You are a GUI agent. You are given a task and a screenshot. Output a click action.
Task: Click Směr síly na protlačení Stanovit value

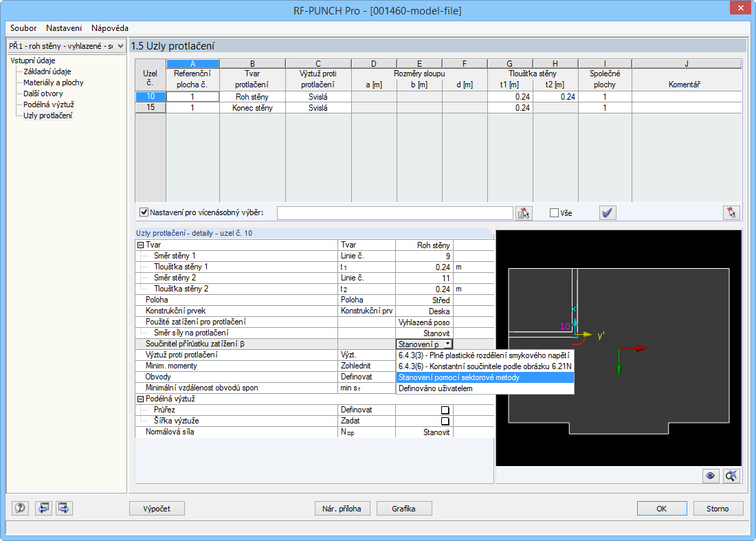pyautogui.click(x=424, y=333)
